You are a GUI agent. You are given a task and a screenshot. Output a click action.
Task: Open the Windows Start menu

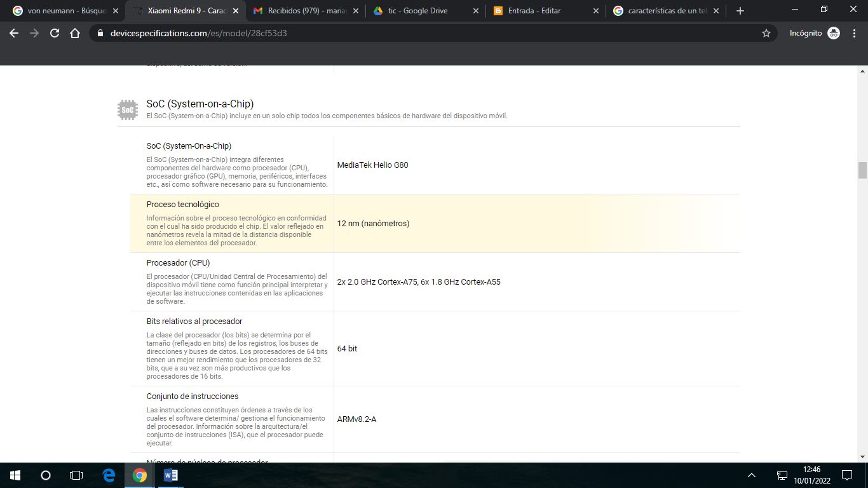click(x=15, y=475)
